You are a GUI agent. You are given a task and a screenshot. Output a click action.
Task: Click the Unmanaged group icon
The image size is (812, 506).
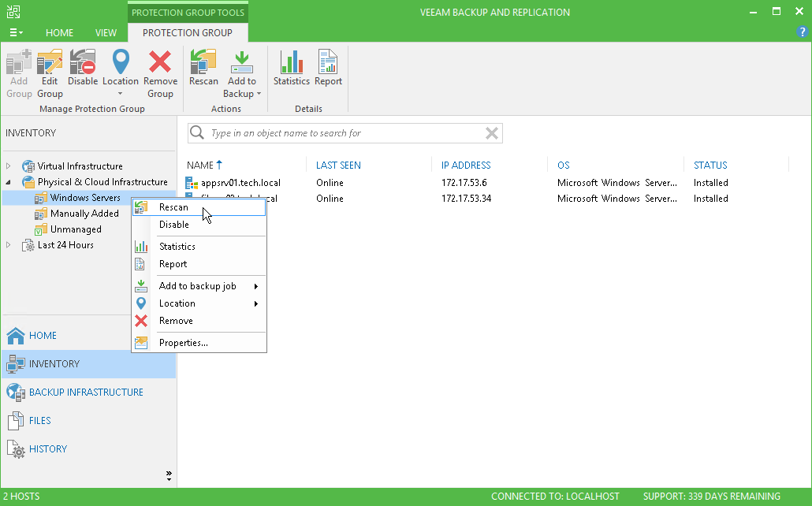click(x=41, y=229)
